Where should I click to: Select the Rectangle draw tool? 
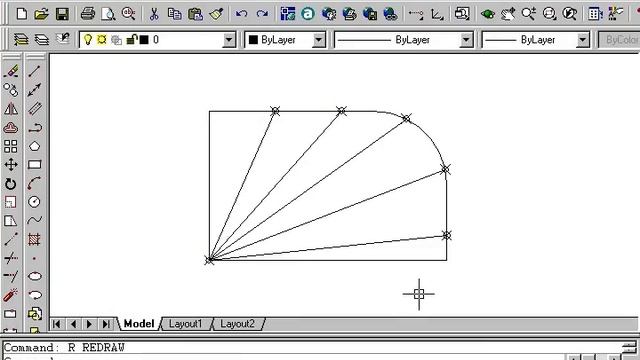click(x=35, y=164)
